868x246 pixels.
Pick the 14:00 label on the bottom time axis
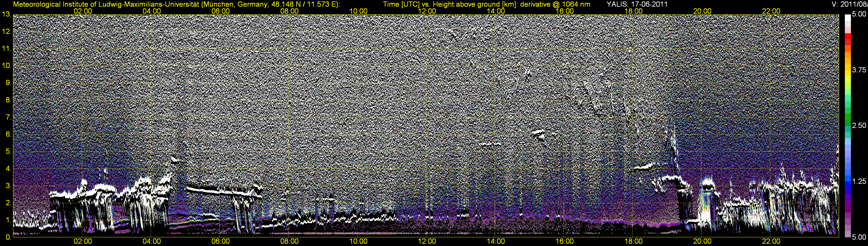point(496,242)
